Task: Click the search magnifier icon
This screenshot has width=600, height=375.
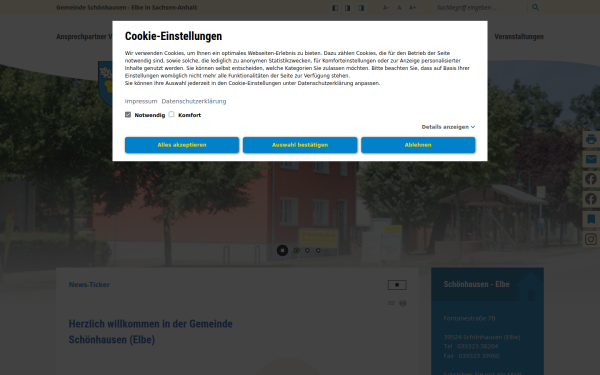Action: pos(535,7)
